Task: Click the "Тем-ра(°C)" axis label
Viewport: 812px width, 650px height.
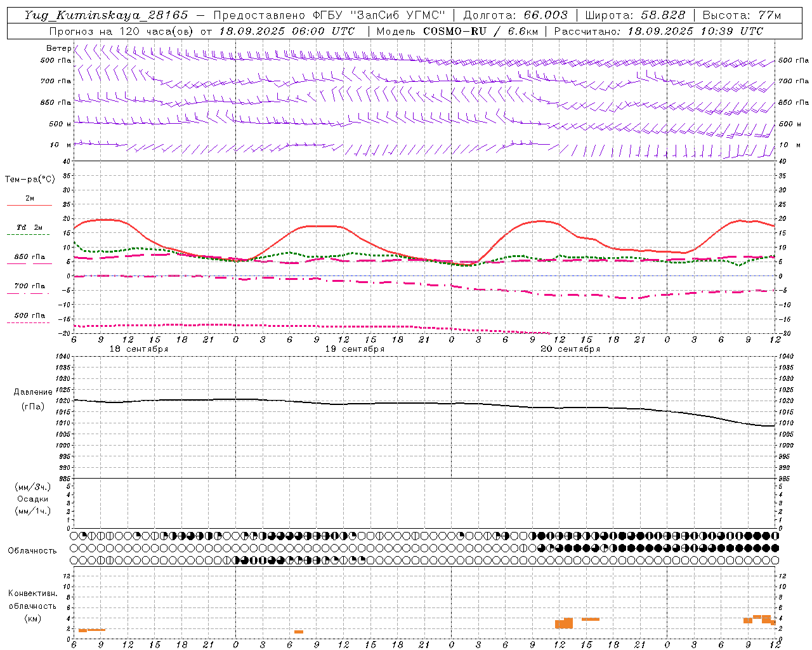Action: click(30, 180)
